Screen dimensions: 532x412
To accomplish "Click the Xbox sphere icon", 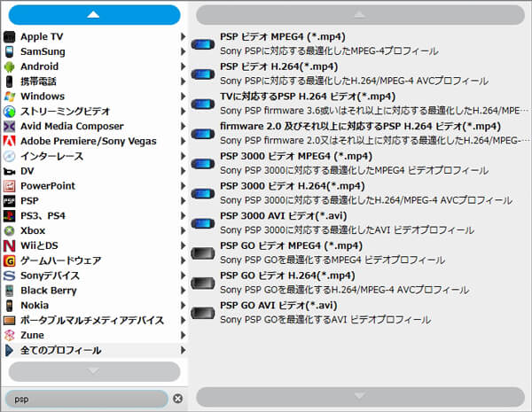I will pos(10,230).
